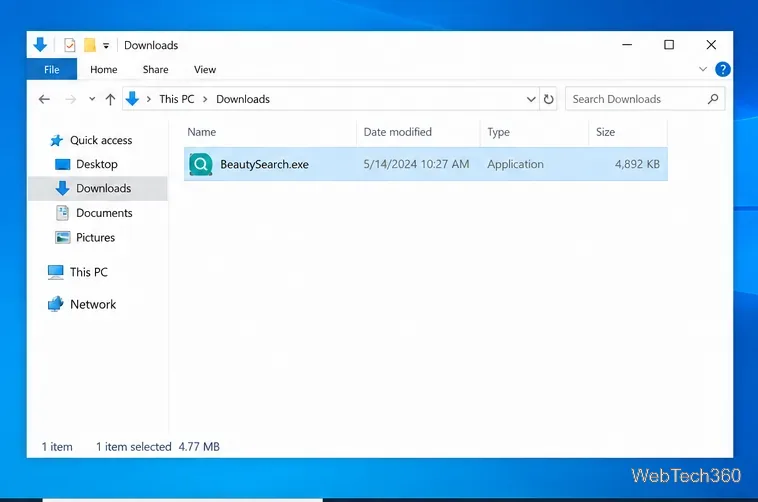Select This PC in the navigation pane
Viewport: 758px width, 502px height.
click(x=88, y=272)
